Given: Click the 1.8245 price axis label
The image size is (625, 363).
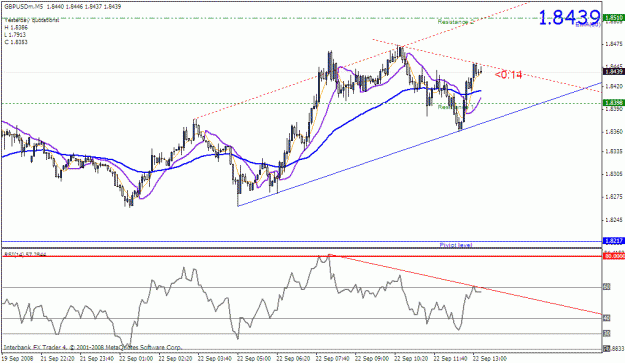Looking at the screenshot, I should (614, 220).
